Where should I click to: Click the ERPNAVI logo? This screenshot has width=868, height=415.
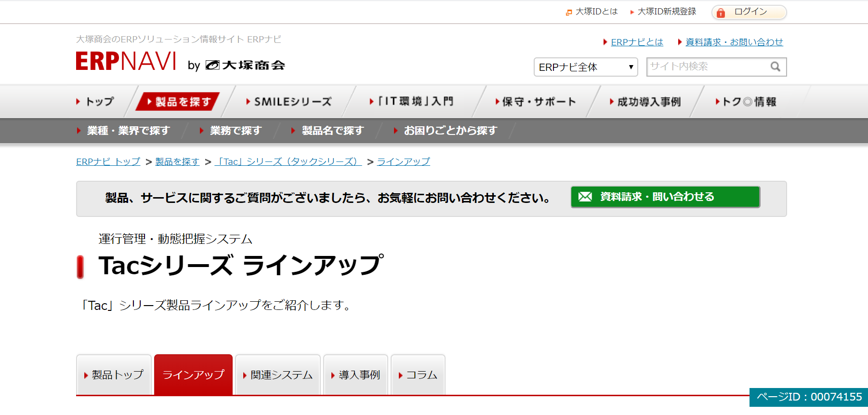click(126, 61)
